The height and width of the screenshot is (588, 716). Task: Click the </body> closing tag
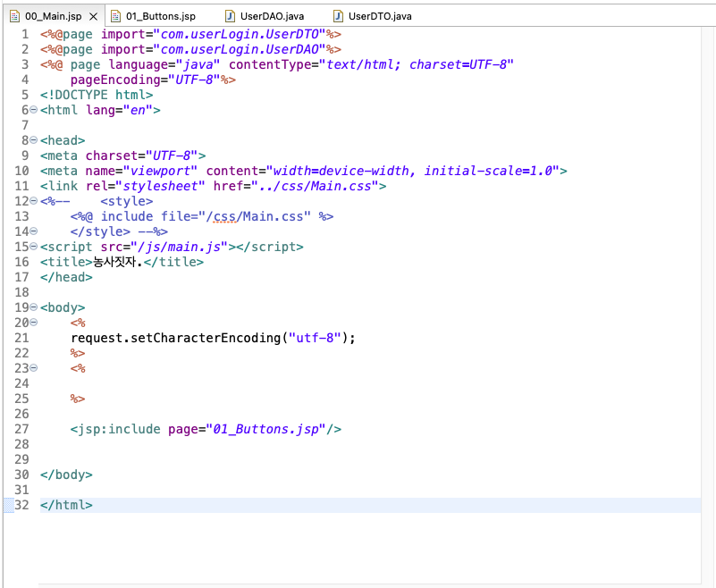point(66,475)
